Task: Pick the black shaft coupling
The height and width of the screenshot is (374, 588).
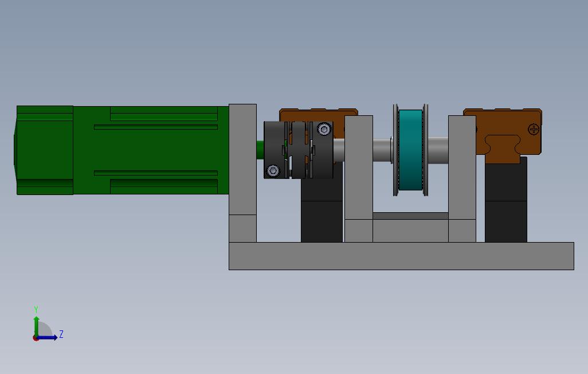Action: point(299,150)
